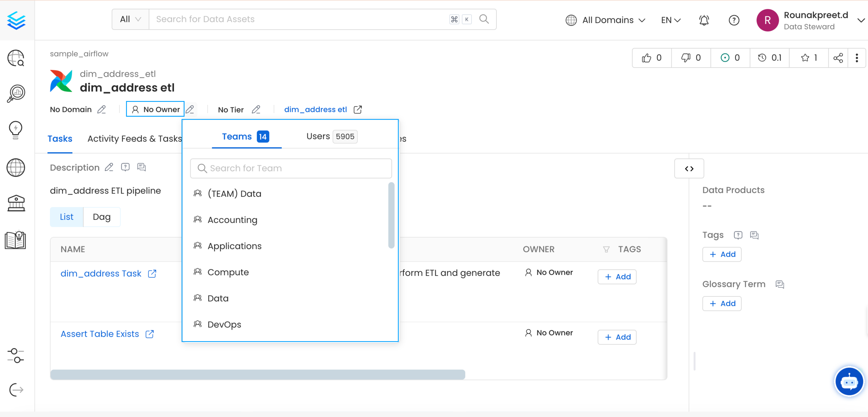Star the dim_address etl pipeline
The height and width of the screenshot is (417, 868).
(805, 58)
